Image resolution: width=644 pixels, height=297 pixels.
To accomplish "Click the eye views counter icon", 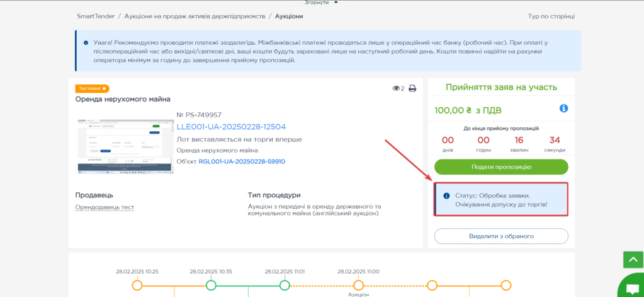I will pyautogui.click(x=396, y=89).
